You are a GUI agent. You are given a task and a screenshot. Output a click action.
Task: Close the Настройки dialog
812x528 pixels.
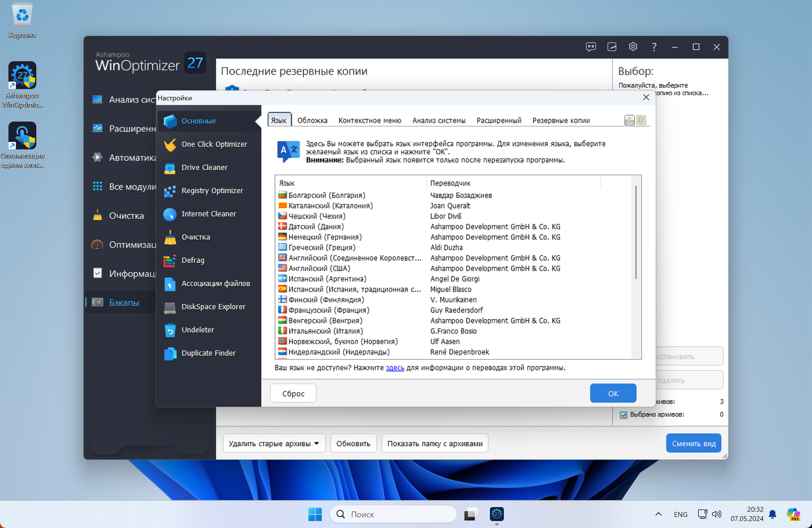[646, 97]
